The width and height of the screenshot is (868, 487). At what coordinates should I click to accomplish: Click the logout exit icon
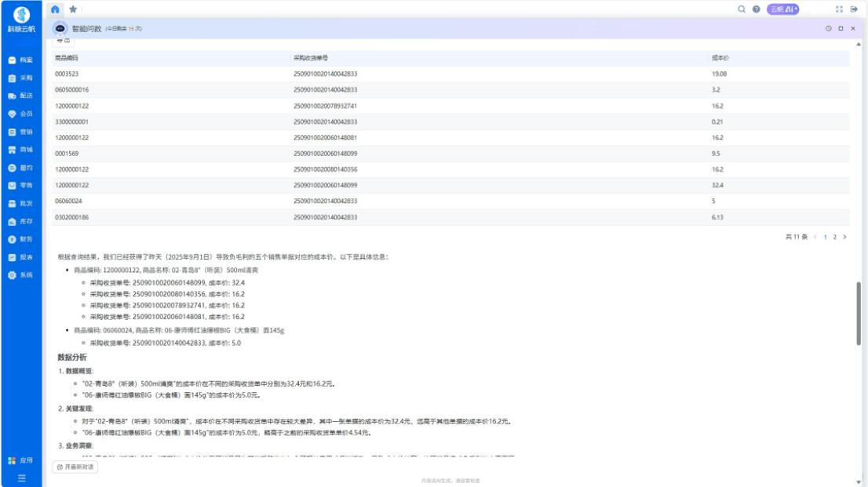pyautogui.click(x=854, y=9)
